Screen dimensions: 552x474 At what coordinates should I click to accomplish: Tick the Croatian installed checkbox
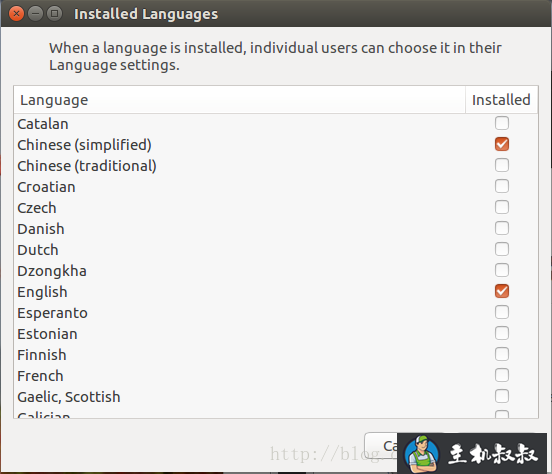(502, 186)
